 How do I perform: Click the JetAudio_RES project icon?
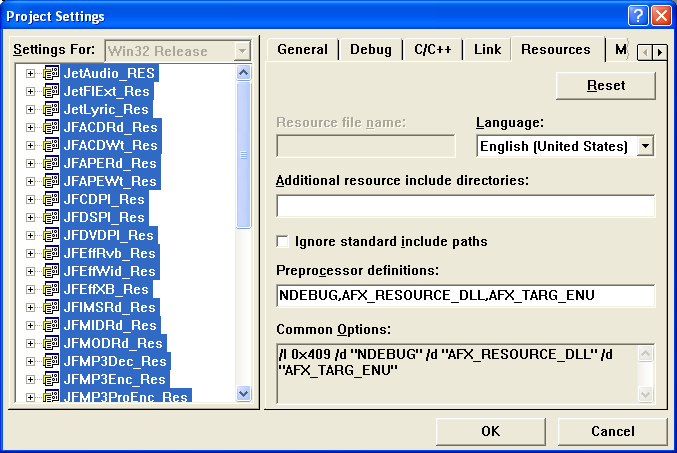[x=51, y=73]
